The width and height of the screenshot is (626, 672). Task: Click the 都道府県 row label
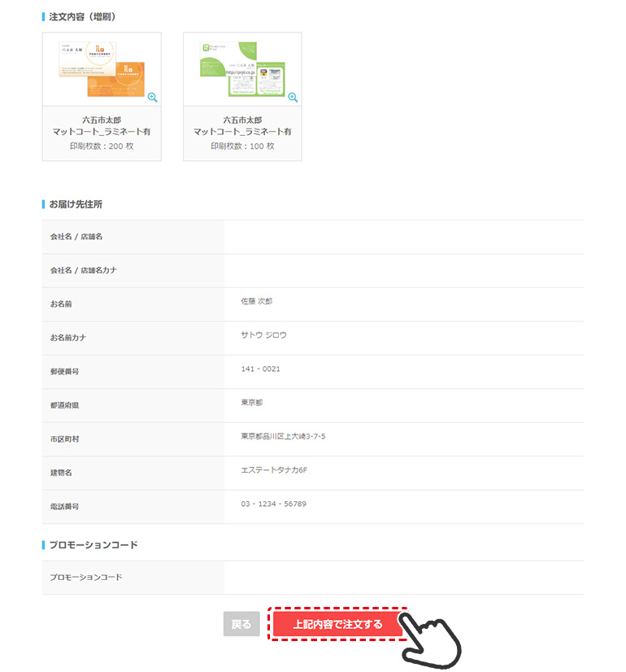click(x=65, y=405)
